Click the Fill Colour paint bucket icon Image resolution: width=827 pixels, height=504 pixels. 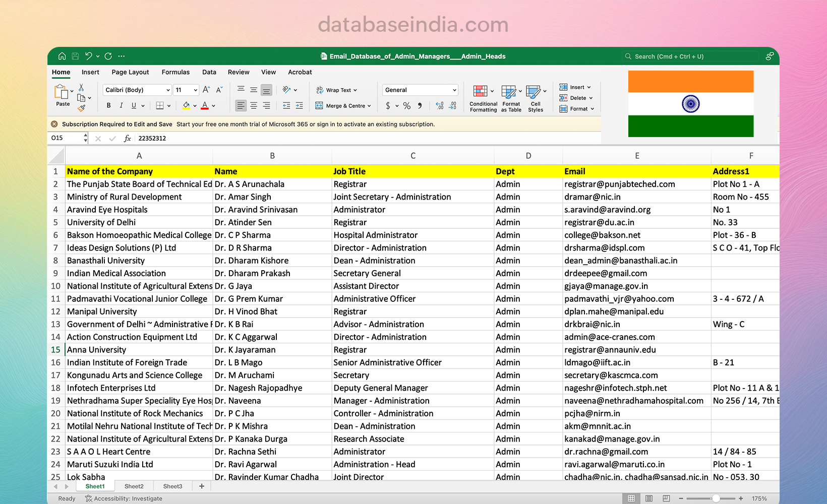click(x=186, y=105)
